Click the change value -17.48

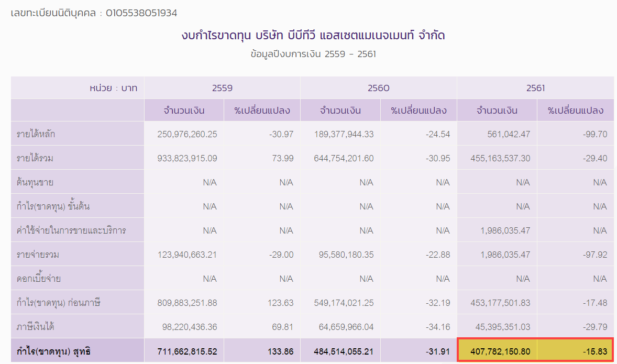click(x=595, y=303)
